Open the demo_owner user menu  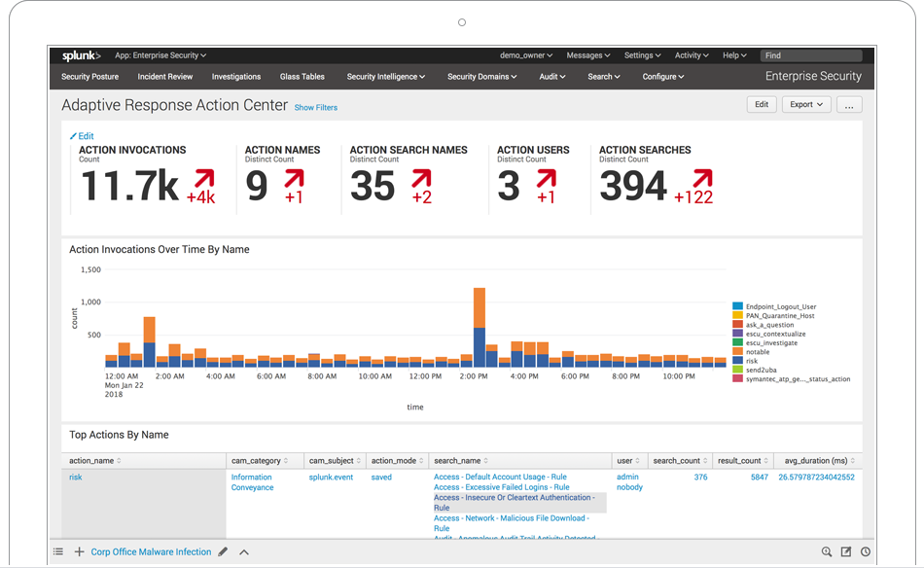[x=526, y=55]
